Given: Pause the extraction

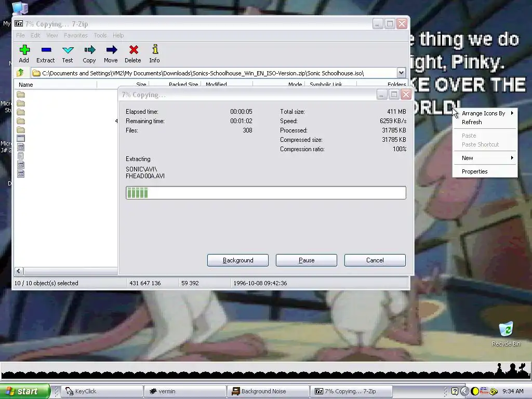Looking at the screenshot, I should (307, 260).
